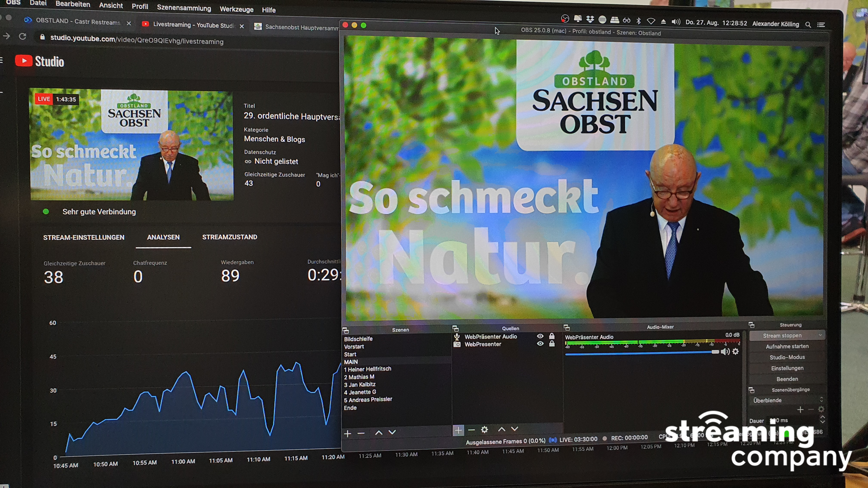Pop out the Szenenübergänge dock panel
Screen dimensions: 868x488
point(751,390)
